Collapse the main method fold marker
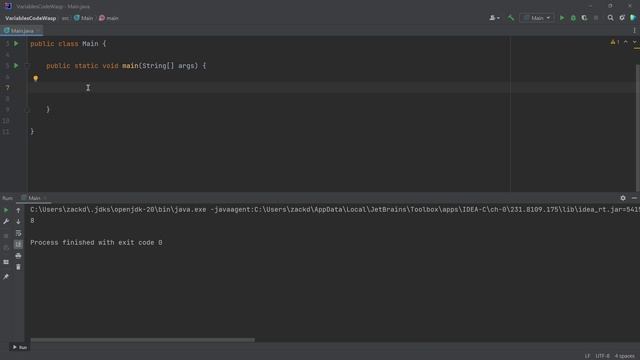The width and height of the screenshot is (640, 360). (27, 65)
